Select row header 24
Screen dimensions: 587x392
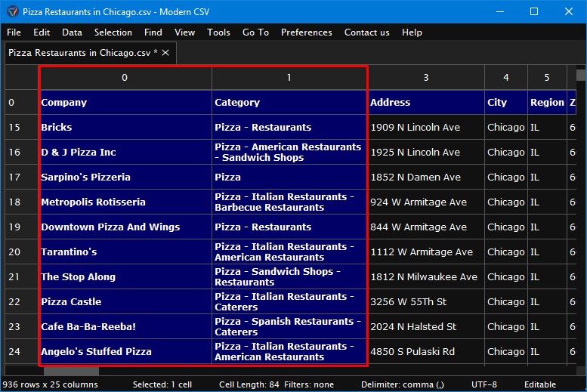point(21,351)
